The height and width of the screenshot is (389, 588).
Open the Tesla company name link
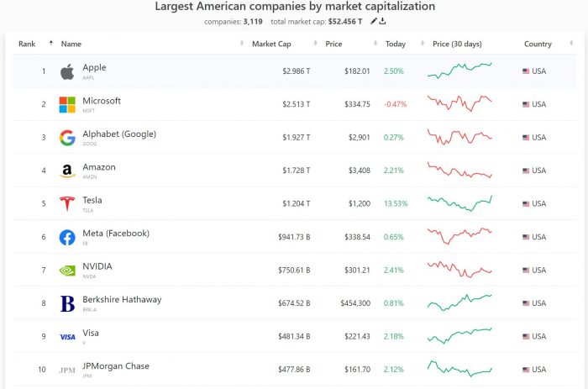click(x=92, y=200)
